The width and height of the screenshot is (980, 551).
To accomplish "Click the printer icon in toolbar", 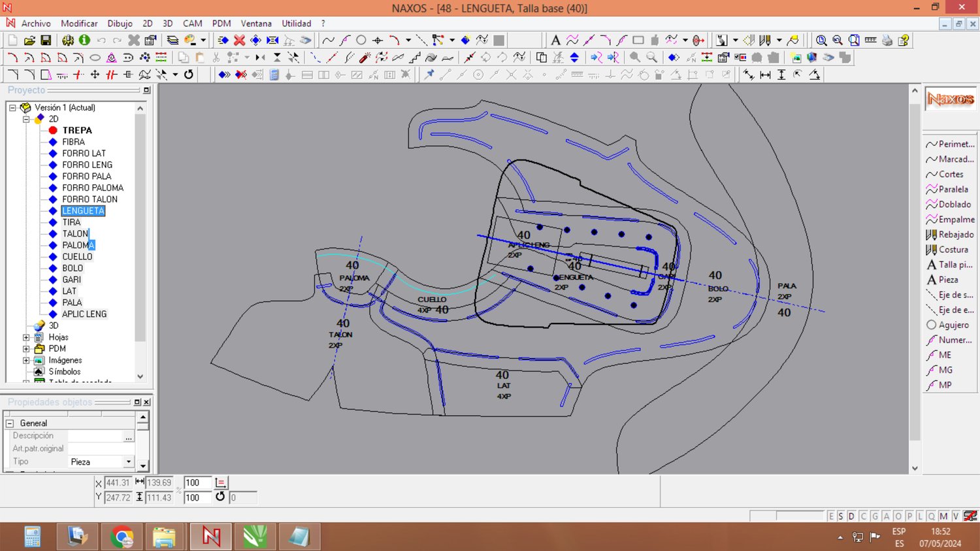I will 887,40.
